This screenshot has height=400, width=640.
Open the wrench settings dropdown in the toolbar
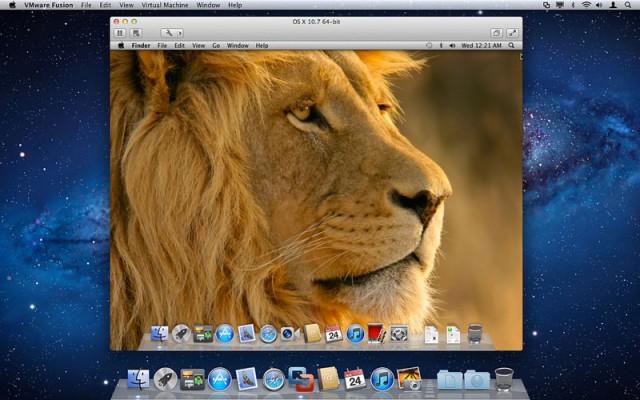[171, 33]
